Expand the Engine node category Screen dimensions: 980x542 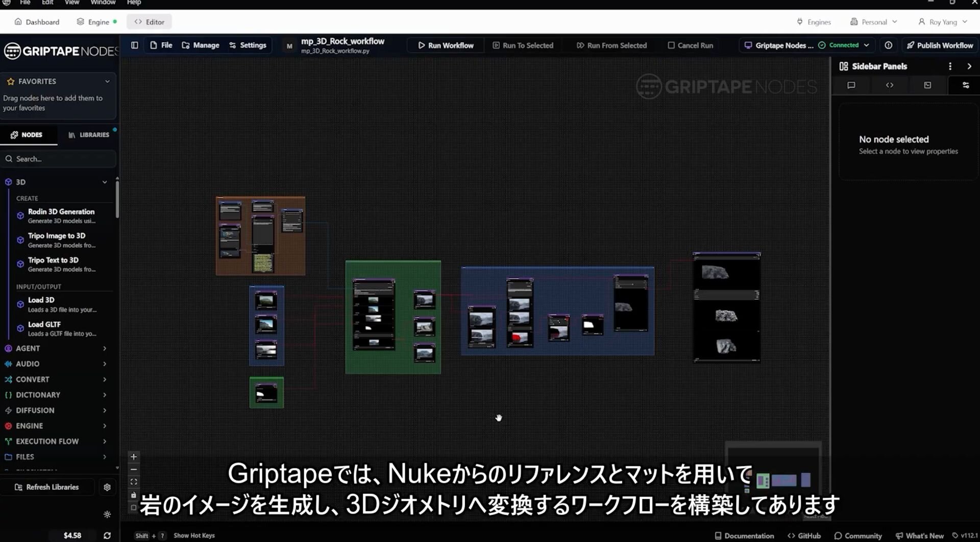pyautogui.click(x=105, y=426)
